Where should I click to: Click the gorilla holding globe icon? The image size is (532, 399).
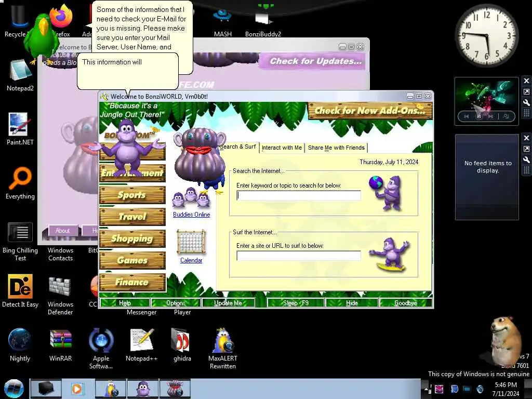pos(386,193)
